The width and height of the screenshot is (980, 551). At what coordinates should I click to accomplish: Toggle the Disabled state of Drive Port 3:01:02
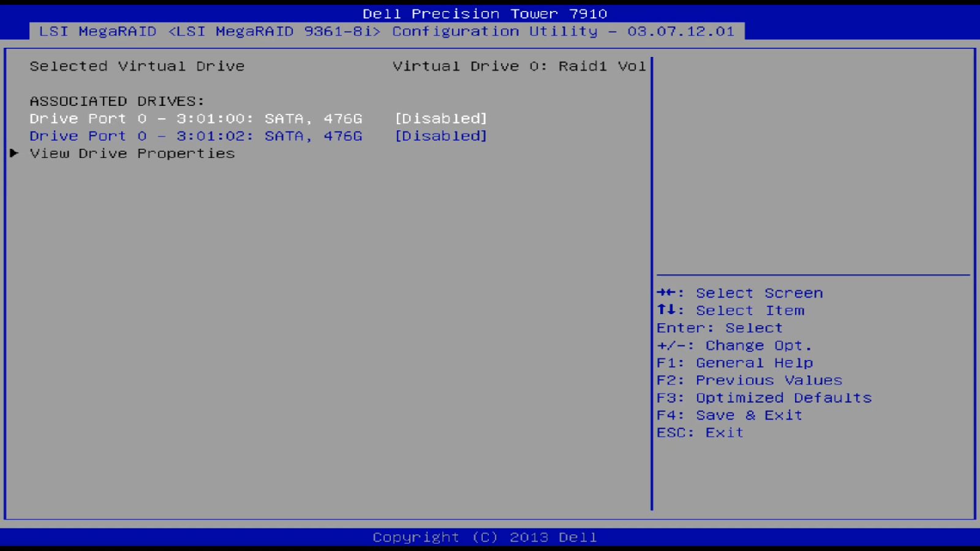coord(441,136)
